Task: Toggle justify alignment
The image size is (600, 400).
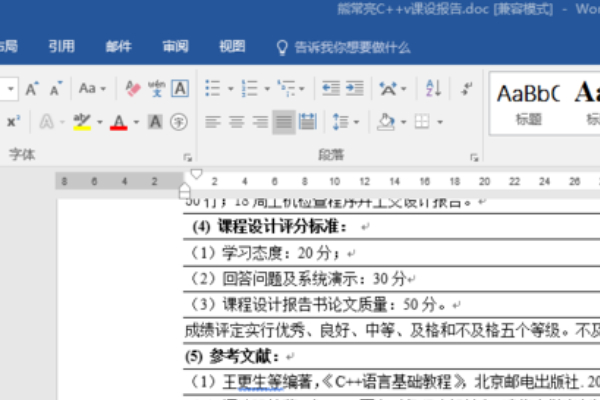Action: click(284, 122)
